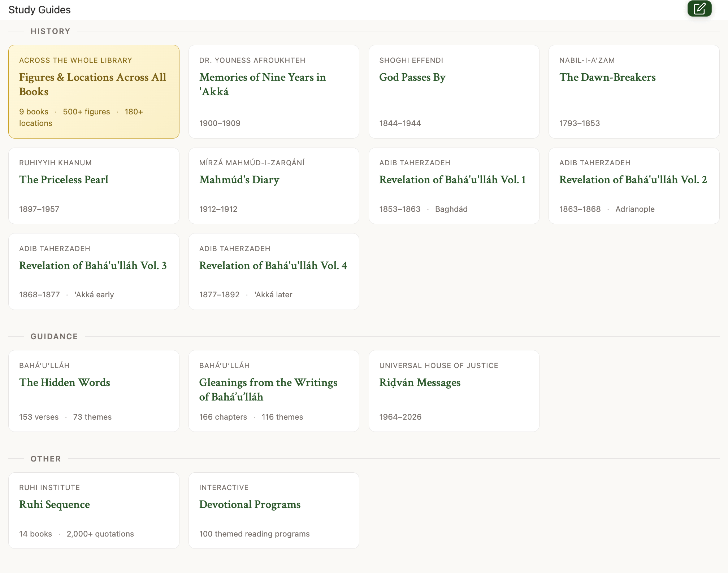Click the '1912–1912' date range

[218, 209]
